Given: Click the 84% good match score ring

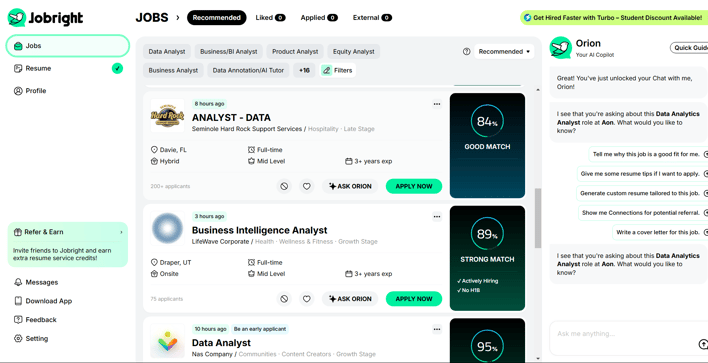Looking at the screenshot, I should [x=487, y=121].
